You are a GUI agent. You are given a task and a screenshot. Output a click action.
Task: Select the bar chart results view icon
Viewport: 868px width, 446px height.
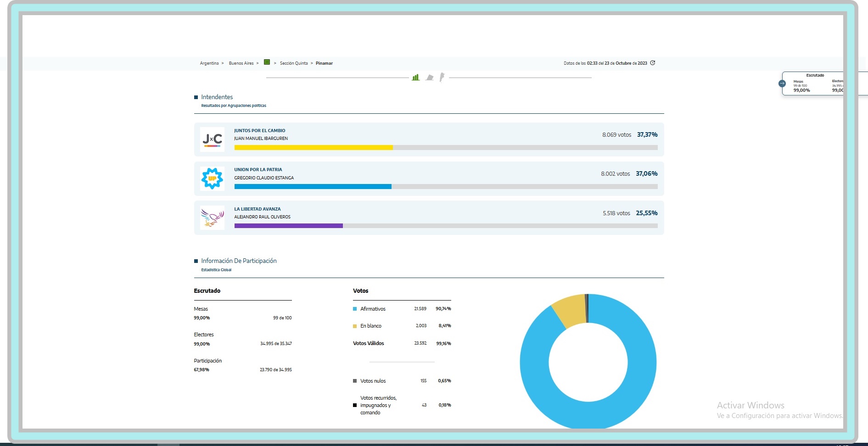pos(415,78)
